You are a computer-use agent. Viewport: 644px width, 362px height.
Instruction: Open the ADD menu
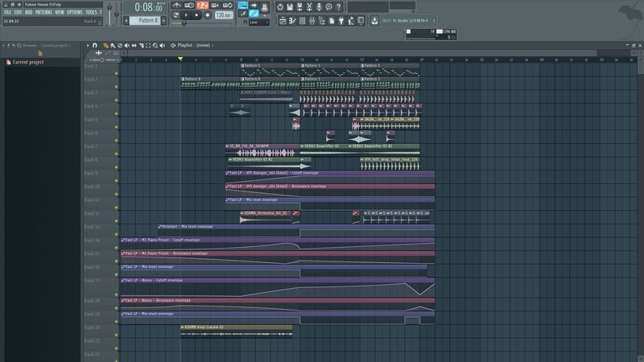click(x=28, y=12)
